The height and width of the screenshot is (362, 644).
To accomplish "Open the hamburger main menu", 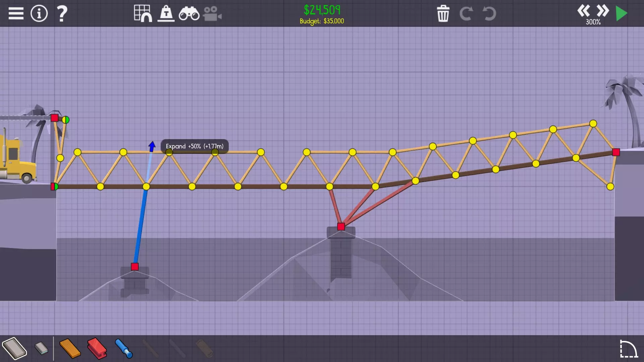I will [x=16, y=14].
